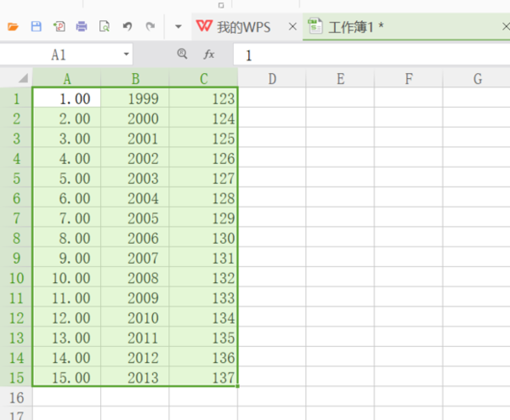This screenshot has height=420, width=510.
Task: Select column D header
Action: [272, 79]
